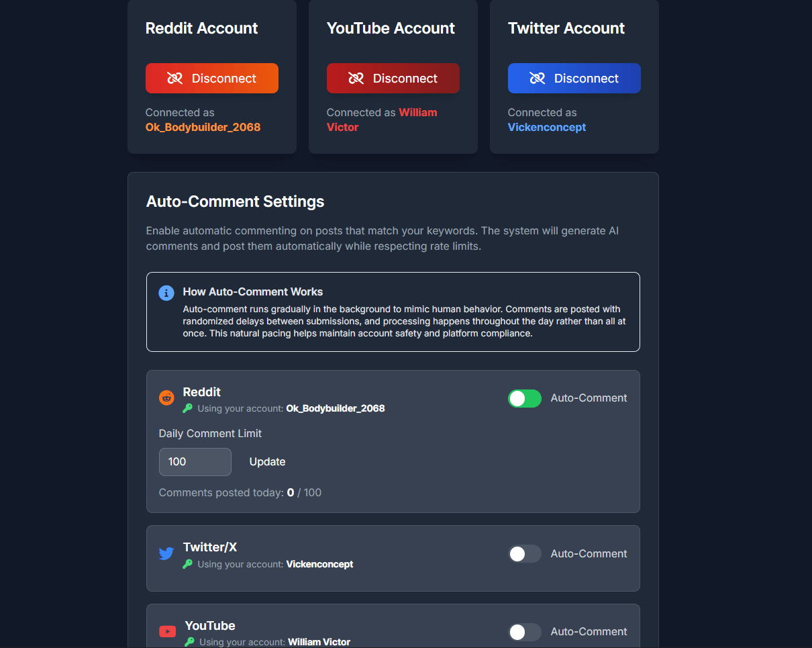812x648 pixels.
Task: Turn on the YouTube Auto-Comment switch
Action: [525, 632]
